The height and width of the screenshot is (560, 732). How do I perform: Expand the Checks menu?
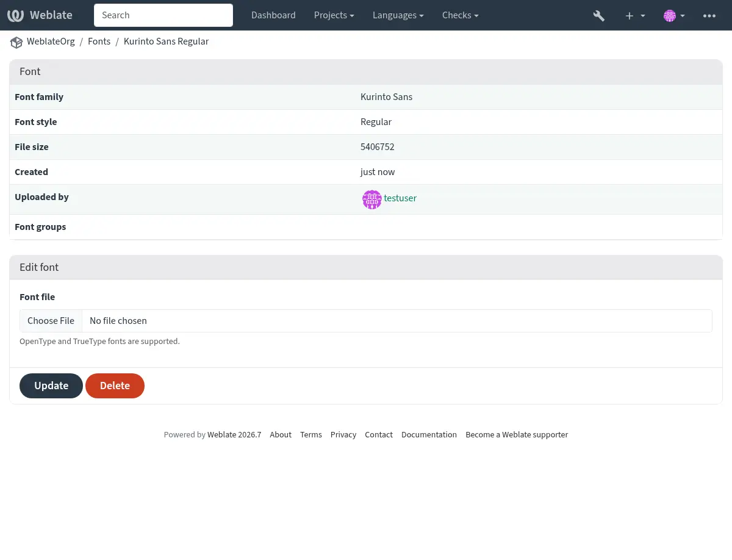(x=460, y=15)
